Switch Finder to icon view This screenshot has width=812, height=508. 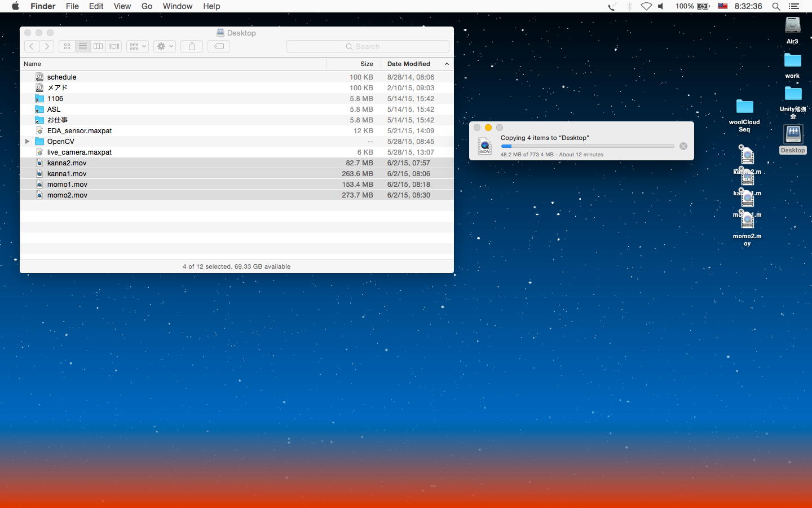pyautogui.click(x=67, y=46)
